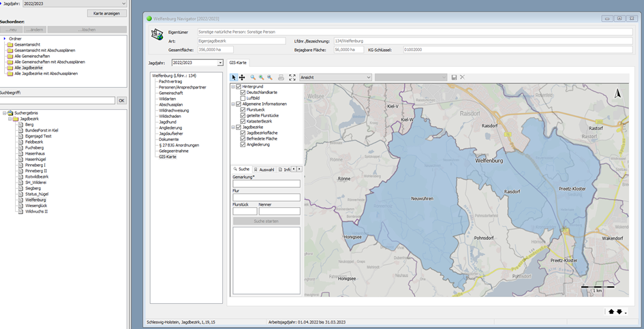This screenshot has height=329, width=644.
Task: Enable the Luftbild layer checkbox
Action: (243, 98)
